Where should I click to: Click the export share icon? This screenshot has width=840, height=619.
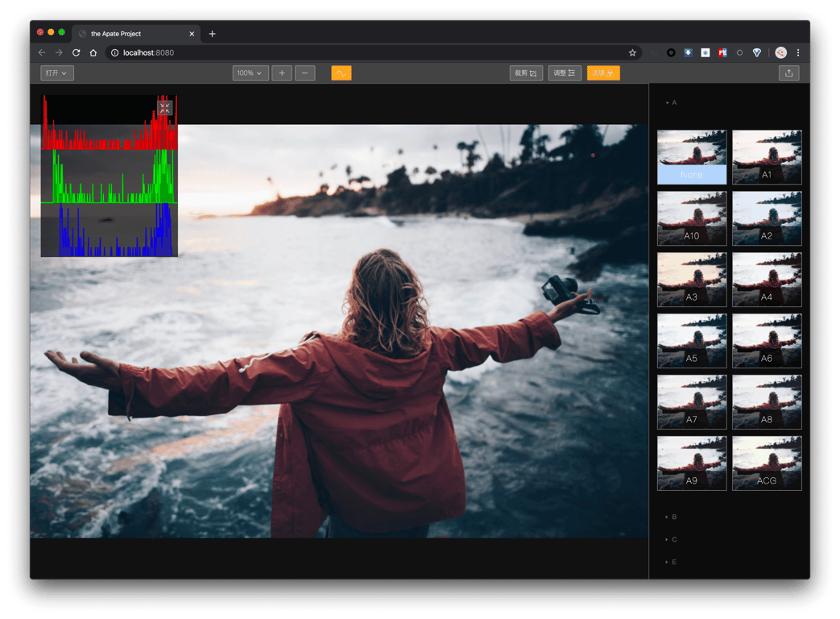pos(788,73)
